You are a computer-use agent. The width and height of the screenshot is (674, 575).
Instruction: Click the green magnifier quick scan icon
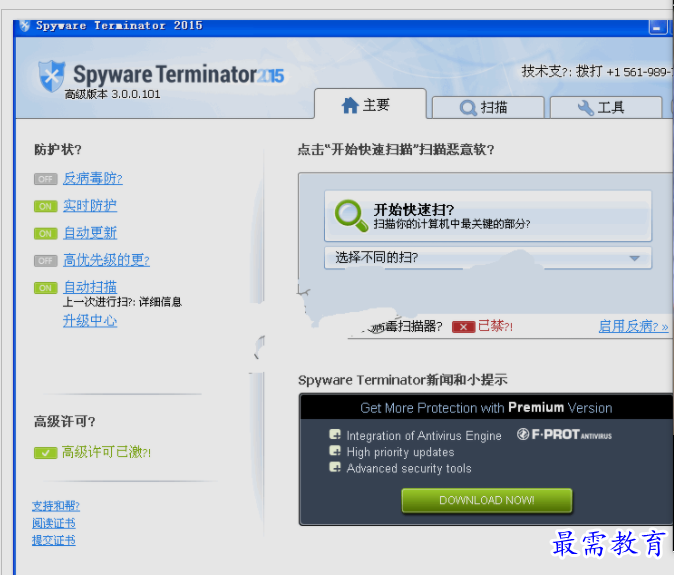click(351, 215)
